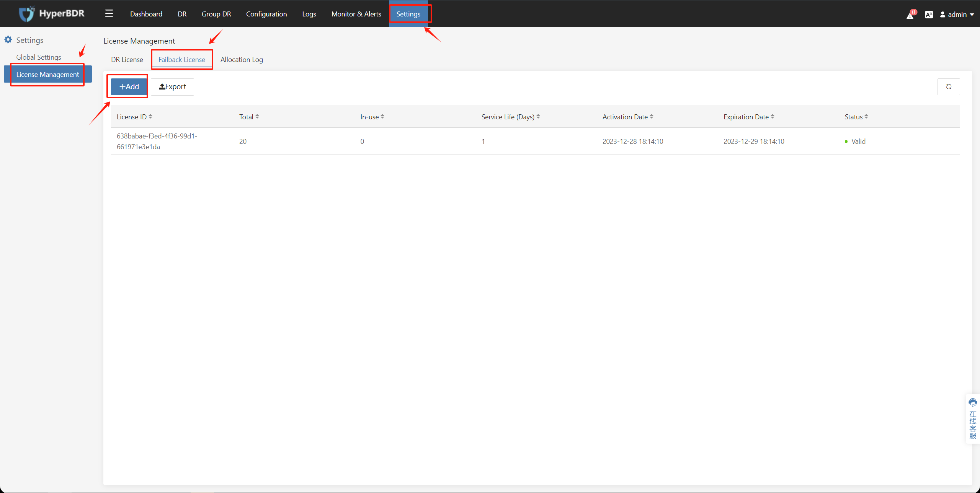Switch to the DR License tab
Viewport: 980px width, 493px height.
tap(127, 60)
